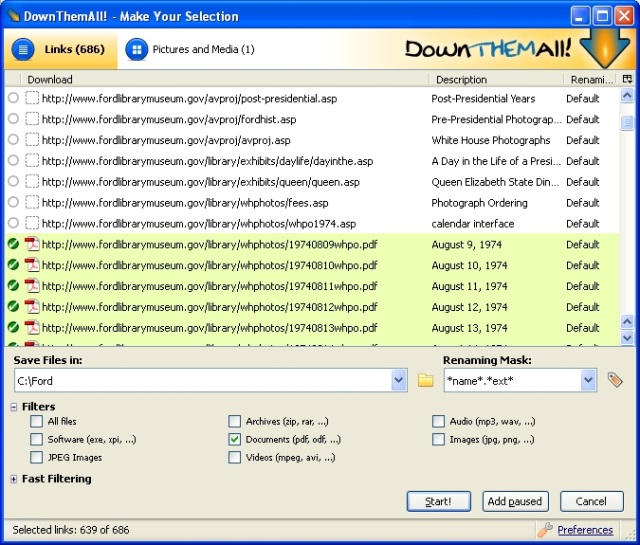Collapse the Filters section

point(13,407)
